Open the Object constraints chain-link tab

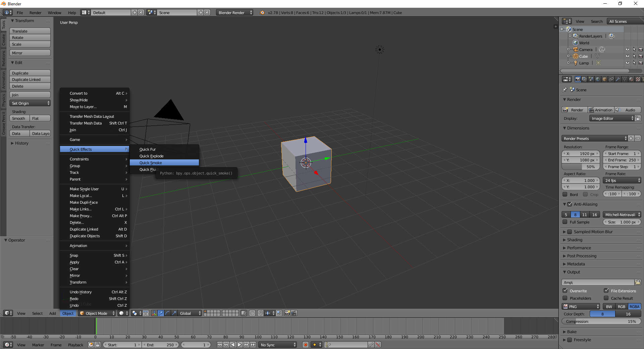pos(611,79)
